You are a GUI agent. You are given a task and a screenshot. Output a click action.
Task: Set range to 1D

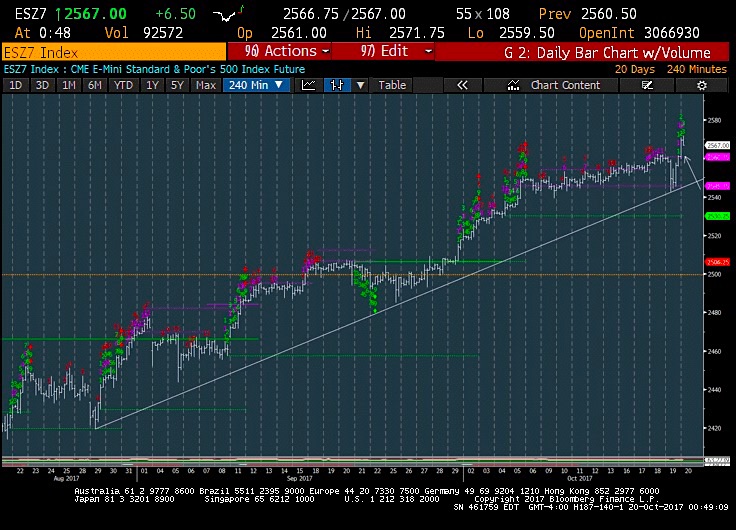15,85
